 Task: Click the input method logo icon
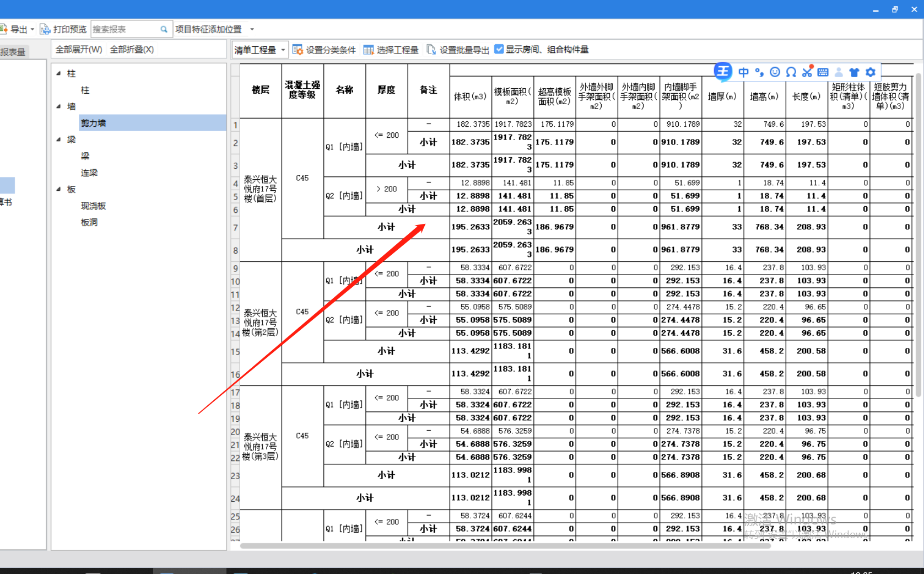pyautogui.click(x=723, y=71)
